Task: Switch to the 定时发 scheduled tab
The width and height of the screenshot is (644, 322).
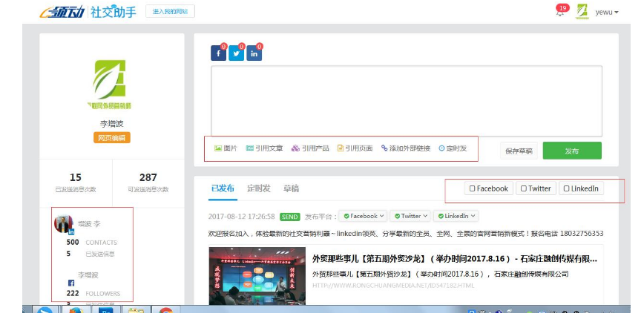Action: point(258,188)
